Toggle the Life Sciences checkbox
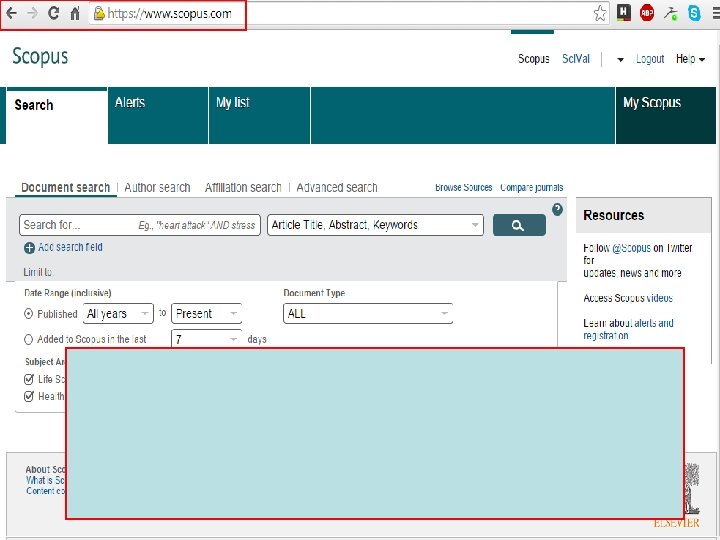 tap(29, 379)
